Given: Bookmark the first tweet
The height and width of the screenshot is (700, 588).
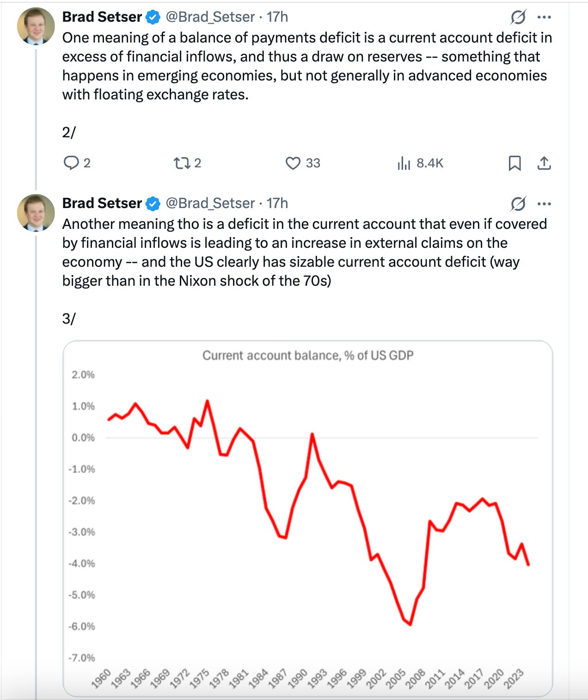Looking at the screenshot, I should pyautogui.click(x=514, y=163).
